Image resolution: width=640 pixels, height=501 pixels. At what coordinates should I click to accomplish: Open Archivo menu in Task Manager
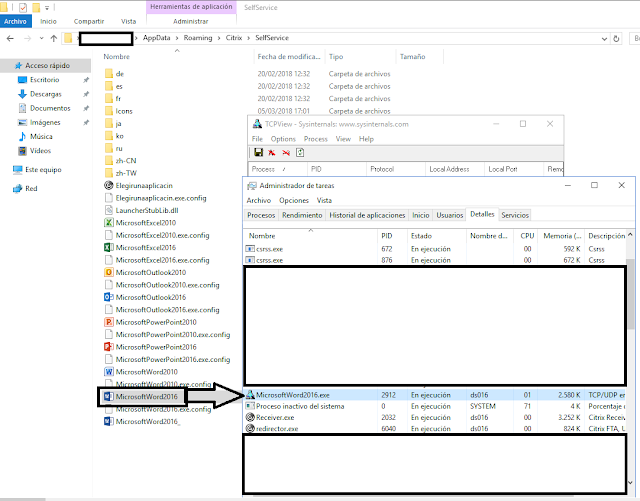(x=258, y=200)
